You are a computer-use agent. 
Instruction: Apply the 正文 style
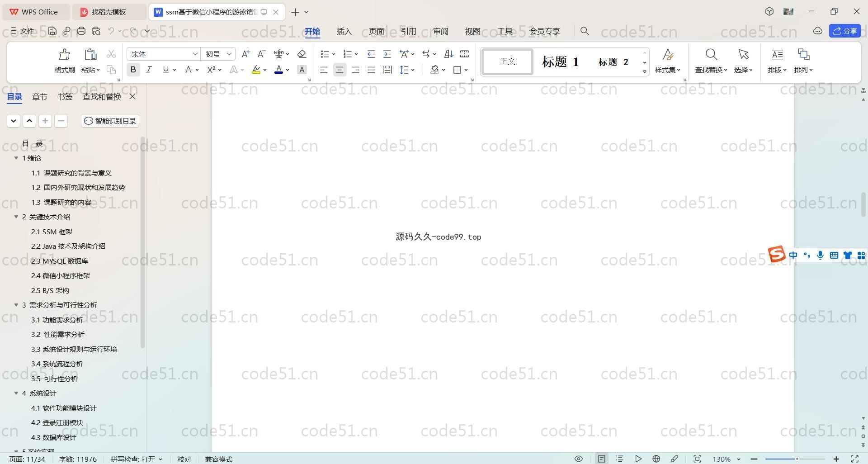pos(507,62)
